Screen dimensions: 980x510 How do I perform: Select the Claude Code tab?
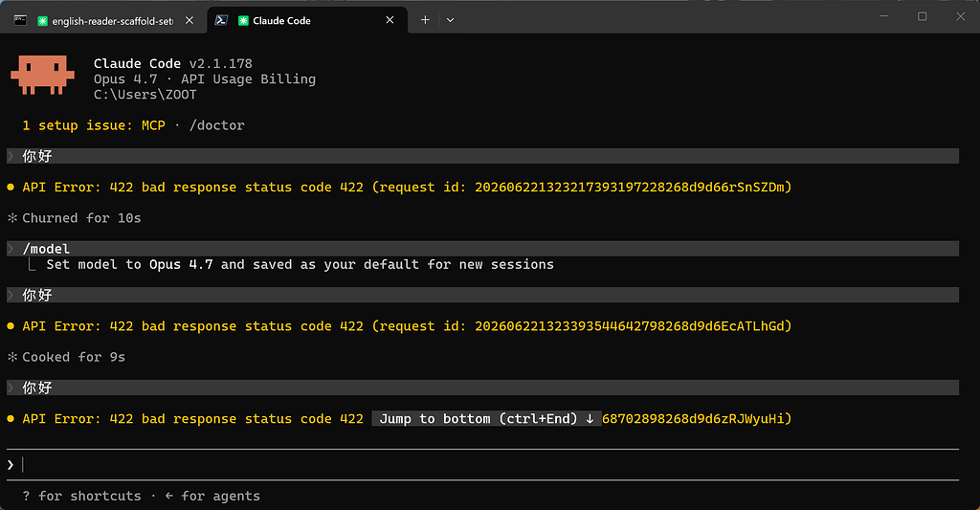tap(306, 21)
